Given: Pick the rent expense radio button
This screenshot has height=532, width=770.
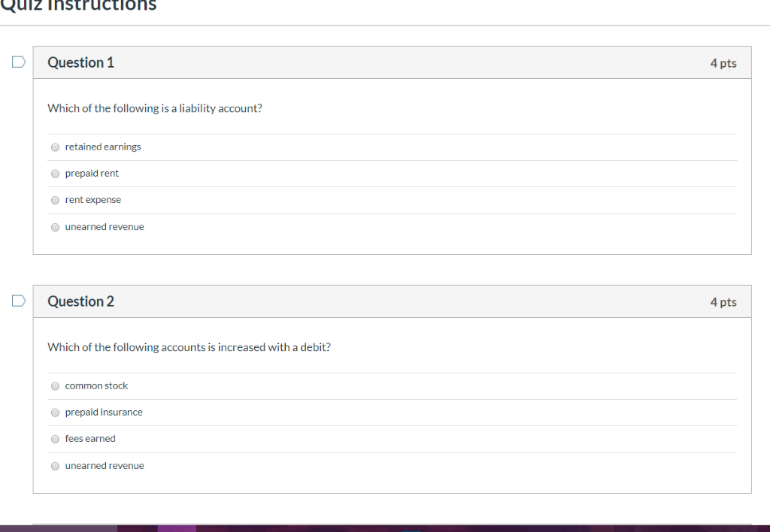Looking at the screenshot, I should click(x=55, y=200).
